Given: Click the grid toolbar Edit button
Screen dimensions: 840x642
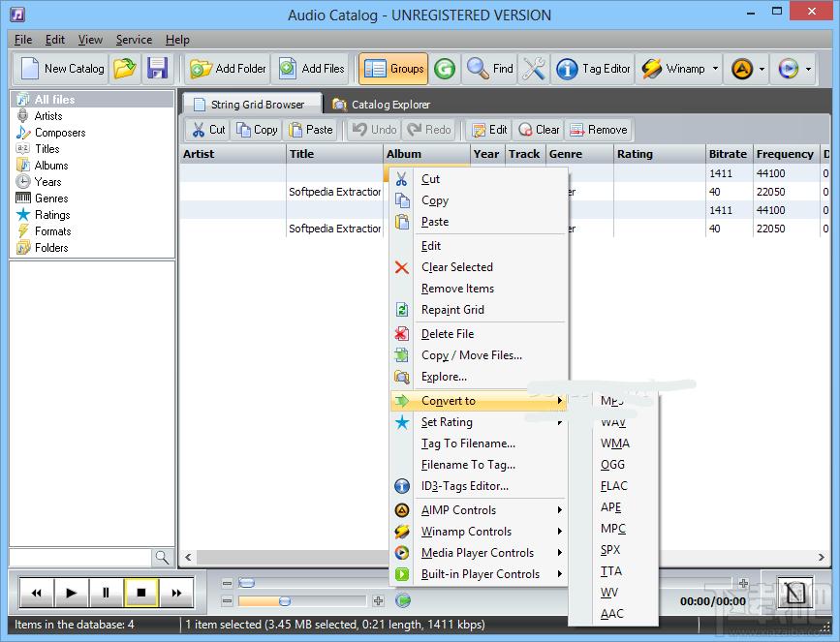Looking at the screenshot, I should [489, 130].
